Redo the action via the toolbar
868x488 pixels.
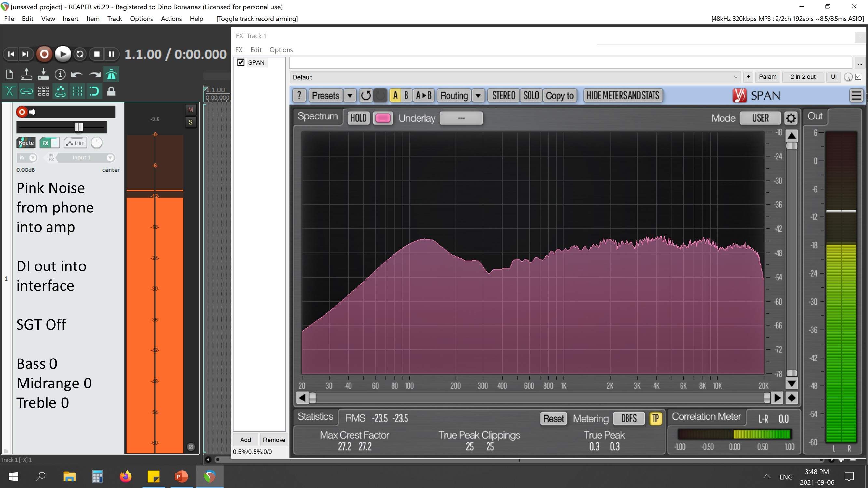click(x=94, y=74)
